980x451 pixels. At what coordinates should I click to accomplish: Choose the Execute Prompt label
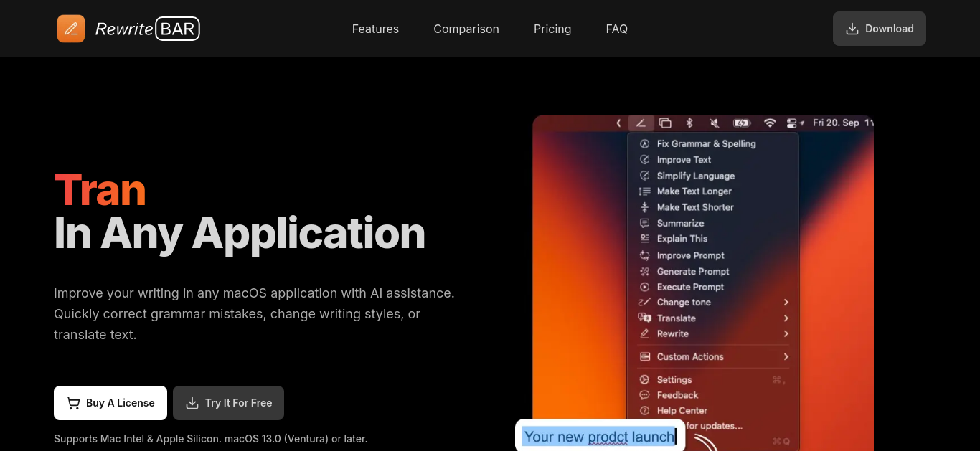click(x=690, y=287)
